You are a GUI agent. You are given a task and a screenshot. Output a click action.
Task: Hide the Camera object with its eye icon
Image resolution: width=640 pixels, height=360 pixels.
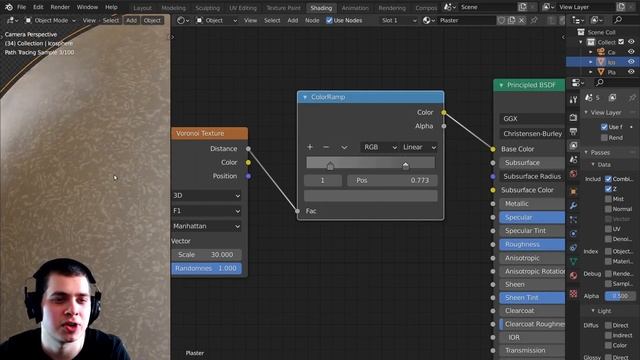tap(631, 52)
